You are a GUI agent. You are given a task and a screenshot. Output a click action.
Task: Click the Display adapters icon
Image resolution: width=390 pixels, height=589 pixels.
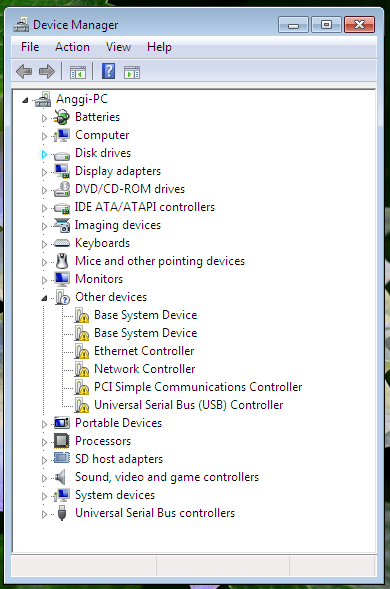click(x=62, y=171)
